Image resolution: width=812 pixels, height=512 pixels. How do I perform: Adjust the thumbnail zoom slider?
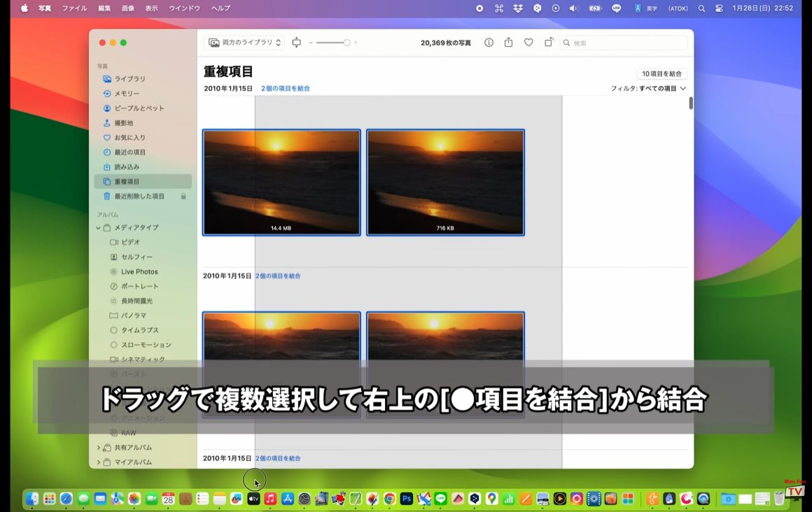(333, 43)
